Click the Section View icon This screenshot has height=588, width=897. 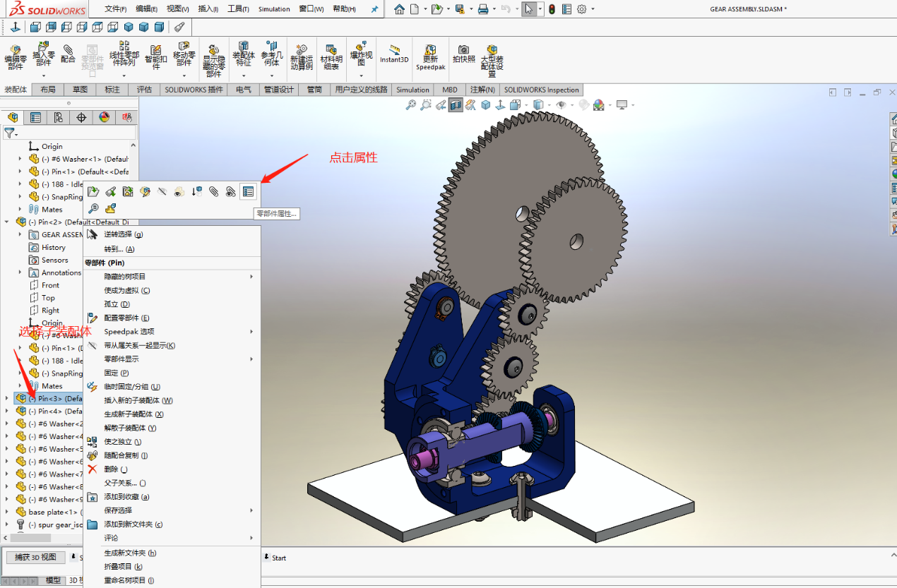pos(456,104)
